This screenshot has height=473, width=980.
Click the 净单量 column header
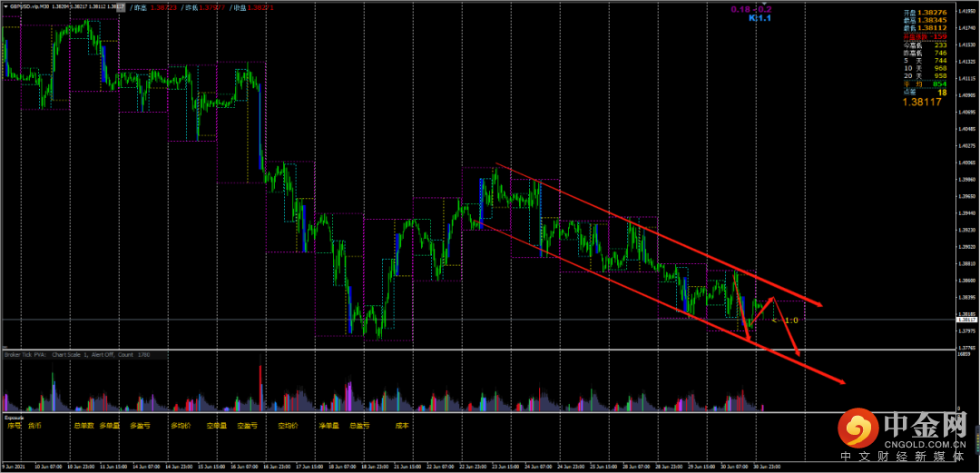click(328, 424)
